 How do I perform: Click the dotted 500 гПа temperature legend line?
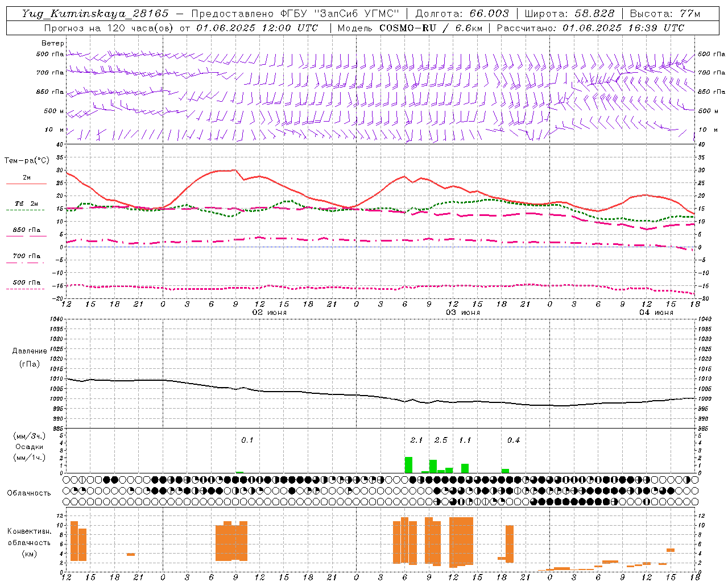coord(25,289)
